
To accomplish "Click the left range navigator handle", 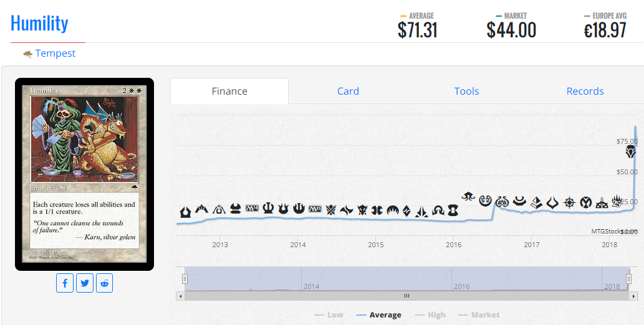I will pos(185,279).
